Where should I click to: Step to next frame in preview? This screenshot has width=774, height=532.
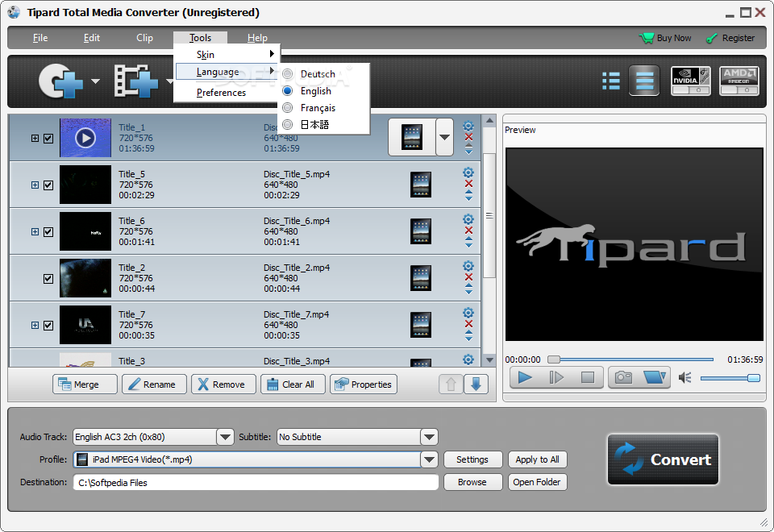point(556,377)
